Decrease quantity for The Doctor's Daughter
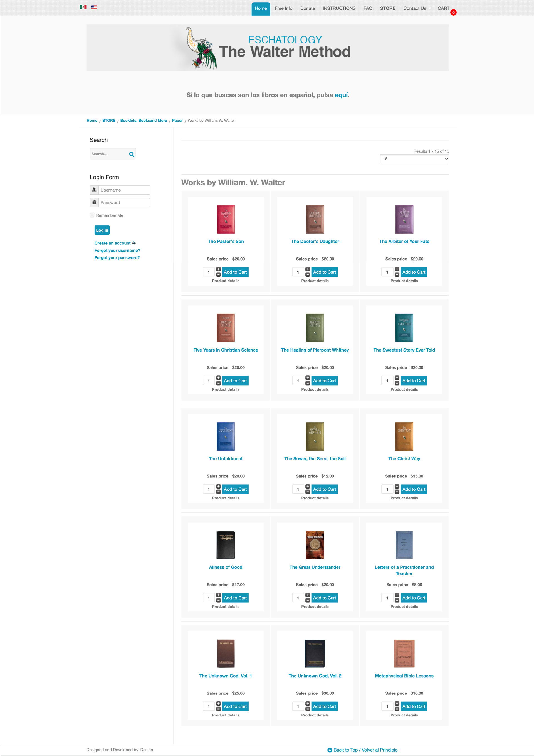The image size is (534, 756). click(308, 275)
